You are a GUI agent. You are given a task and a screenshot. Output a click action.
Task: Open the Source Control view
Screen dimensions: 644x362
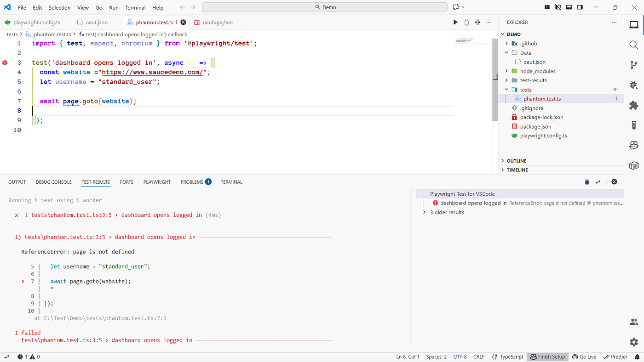[634, 65]
